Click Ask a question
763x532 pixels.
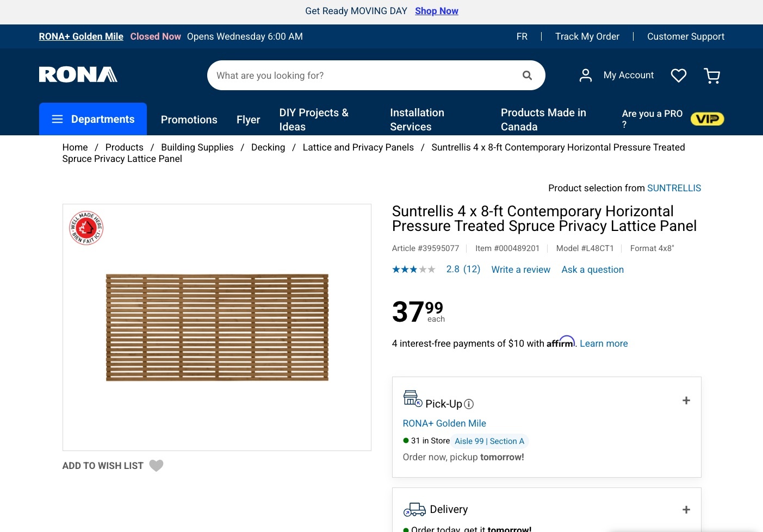593,270
